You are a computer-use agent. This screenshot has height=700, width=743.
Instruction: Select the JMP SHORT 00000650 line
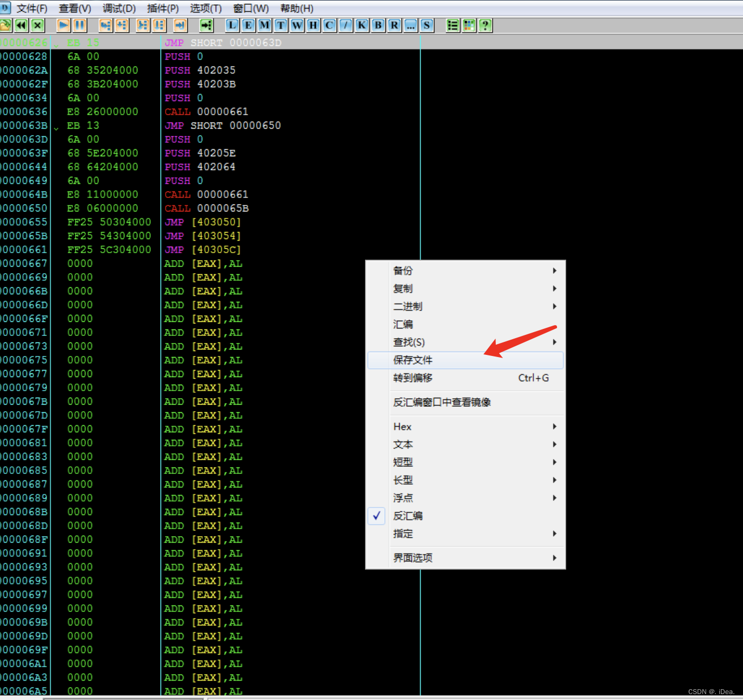[x=223, y=126]
